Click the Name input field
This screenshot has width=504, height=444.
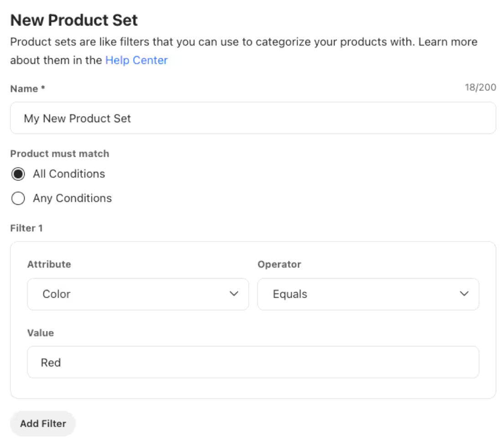tap(253, 118)
